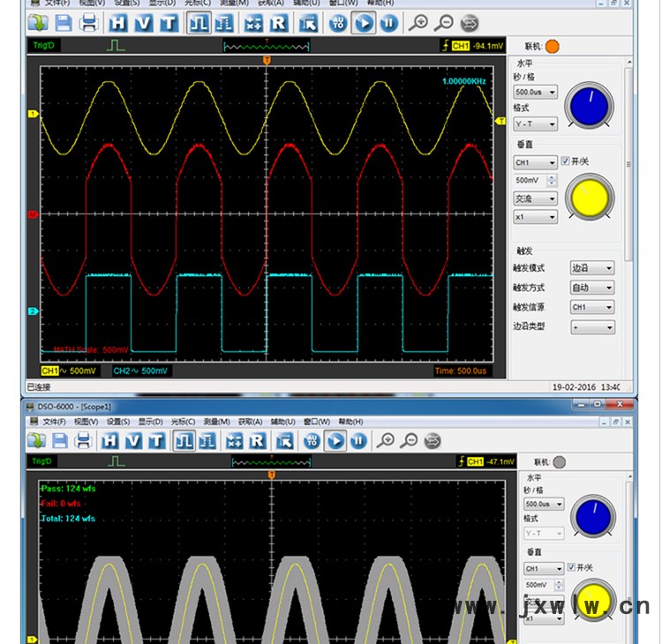Screen dimensions: 662x644
Task: Click the CH2 500mV label below the top waveform
Action: point(139,371)
